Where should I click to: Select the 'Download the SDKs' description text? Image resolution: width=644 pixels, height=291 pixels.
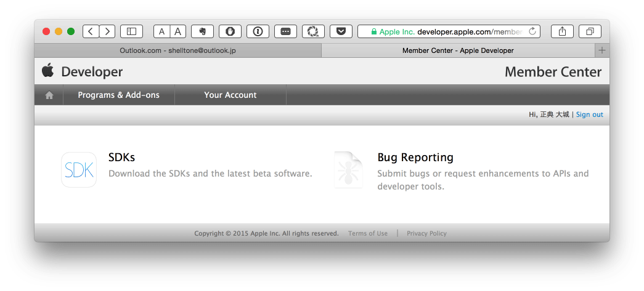(210, 173)
